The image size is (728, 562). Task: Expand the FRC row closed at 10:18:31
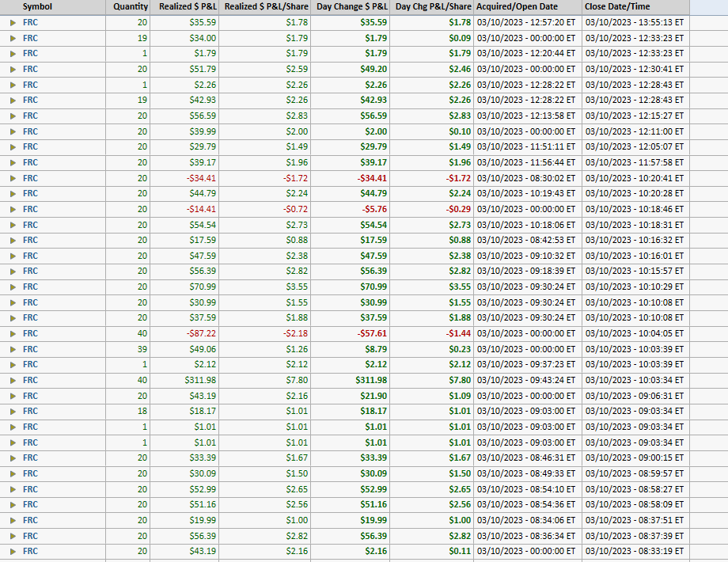(x=13, y=225)
